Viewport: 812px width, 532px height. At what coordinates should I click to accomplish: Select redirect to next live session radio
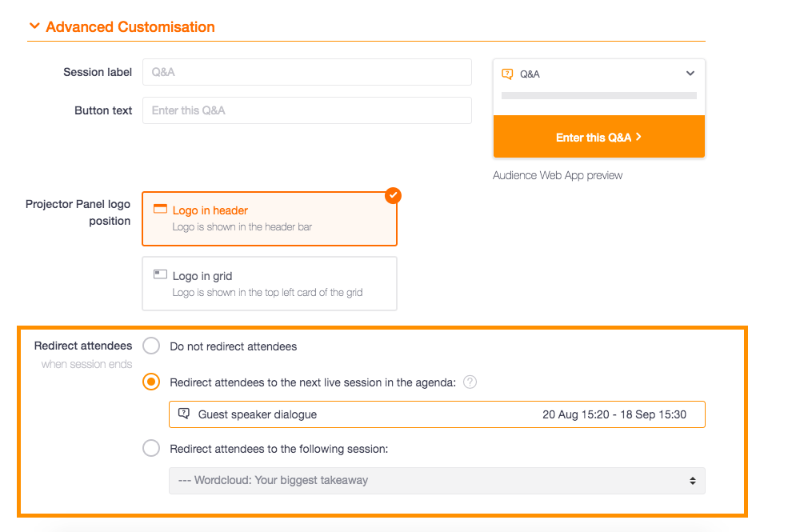151,382
